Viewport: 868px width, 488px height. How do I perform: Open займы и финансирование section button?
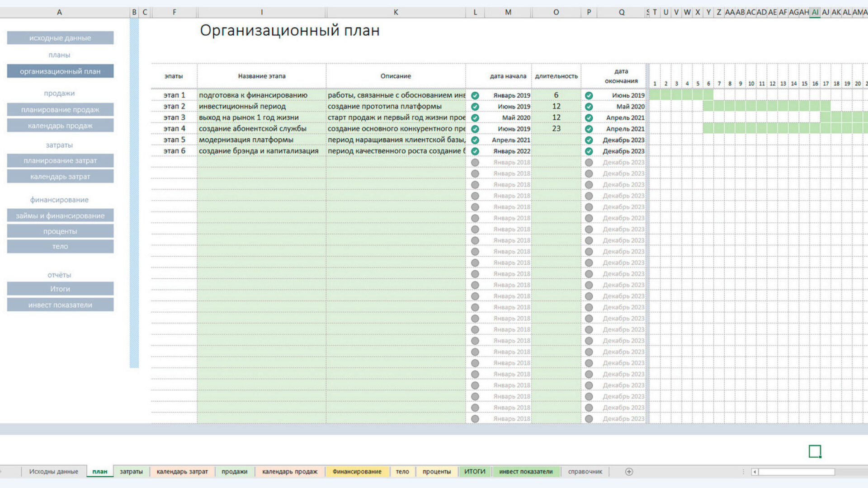(x=60, y=216)
